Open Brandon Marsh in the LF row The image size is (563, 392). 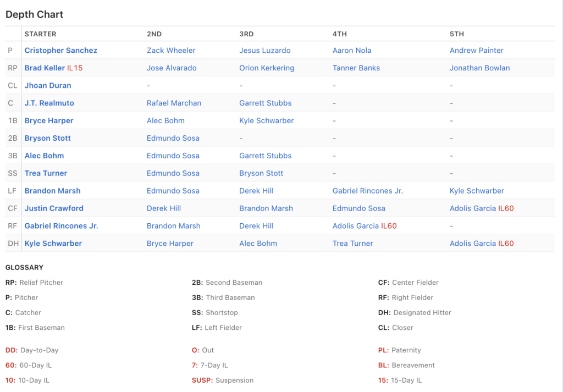coord(52,191)
